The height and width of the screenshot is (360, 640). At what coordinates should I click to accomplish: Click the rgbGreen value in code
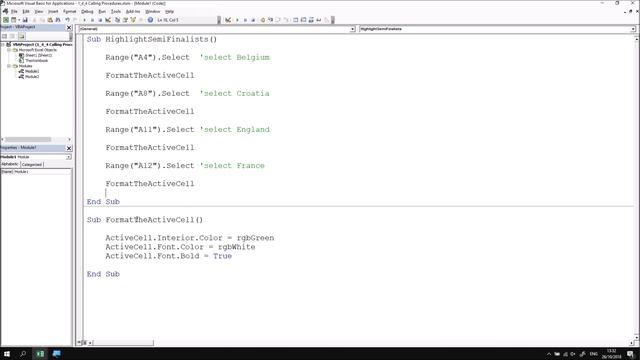pyautogui.click(x=255, y=238)
